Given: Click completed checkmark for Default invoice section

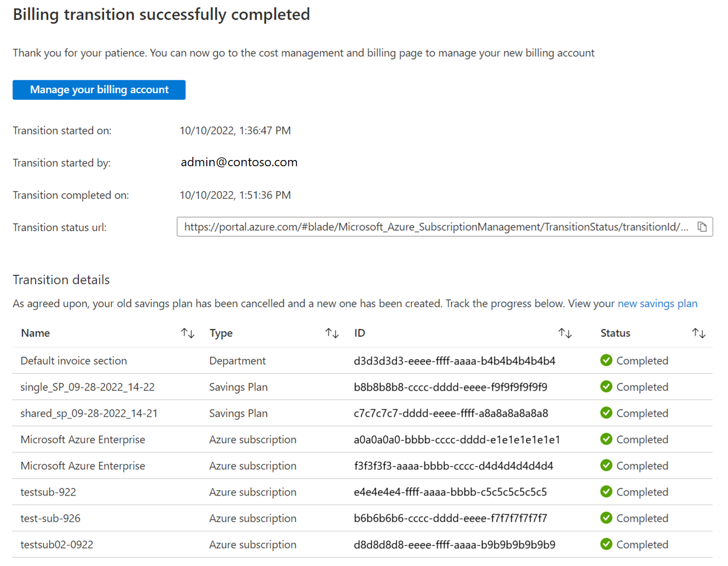Looking at the screenshot, I should [606, 360].
